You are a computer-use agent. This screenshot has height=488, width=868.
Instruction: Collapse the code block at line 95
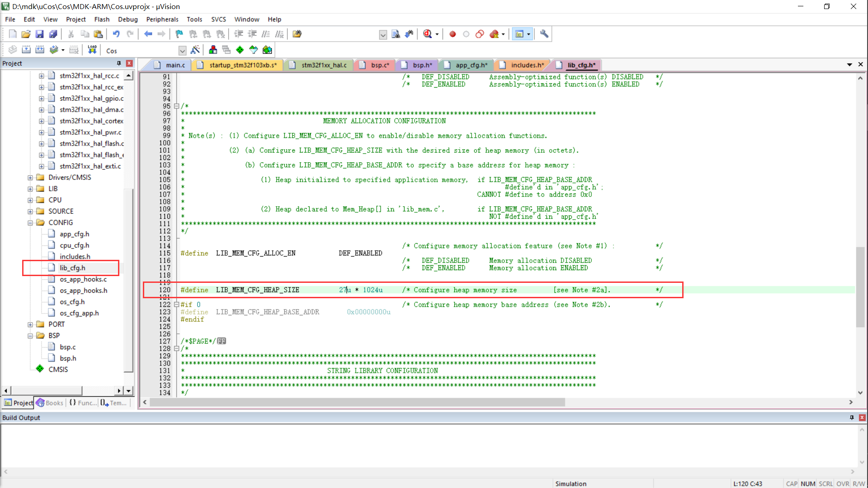pos(177,106)
